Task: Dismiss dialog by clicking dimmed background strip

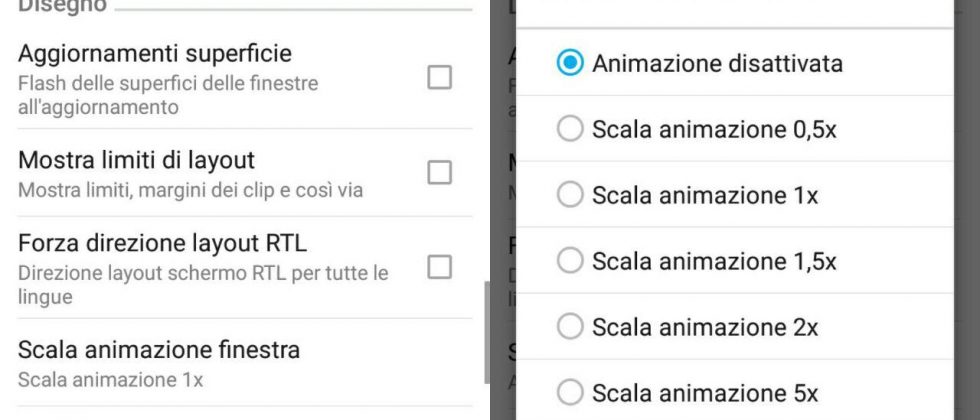Action: click(503, 200)
